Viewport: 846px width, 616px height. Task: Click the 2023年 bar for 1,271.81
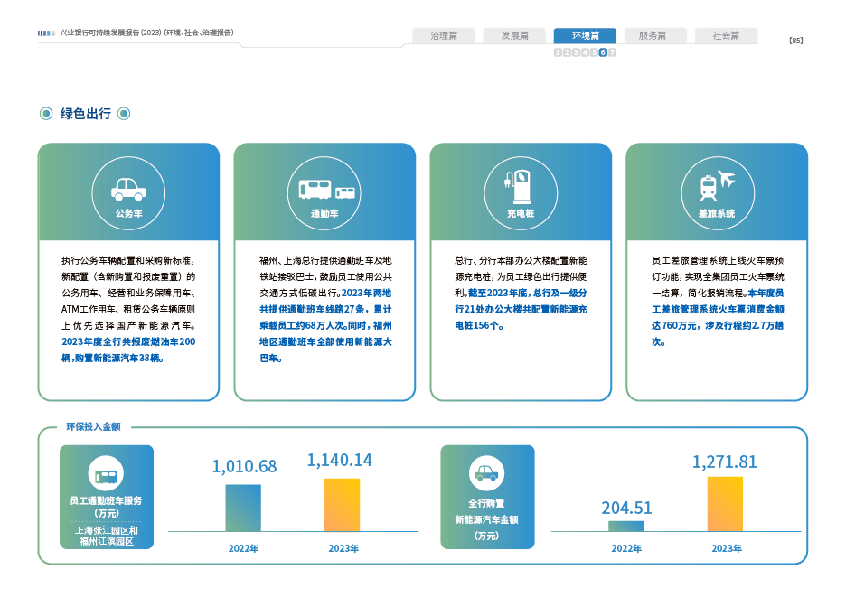point(724,503)
